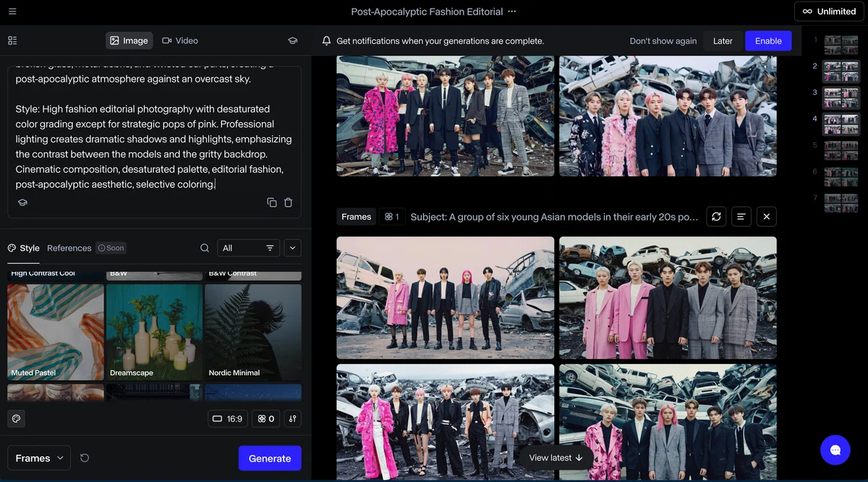This screenshot has width=868, height=482.
Task: Click the Generate button
Action: [270, 458]
